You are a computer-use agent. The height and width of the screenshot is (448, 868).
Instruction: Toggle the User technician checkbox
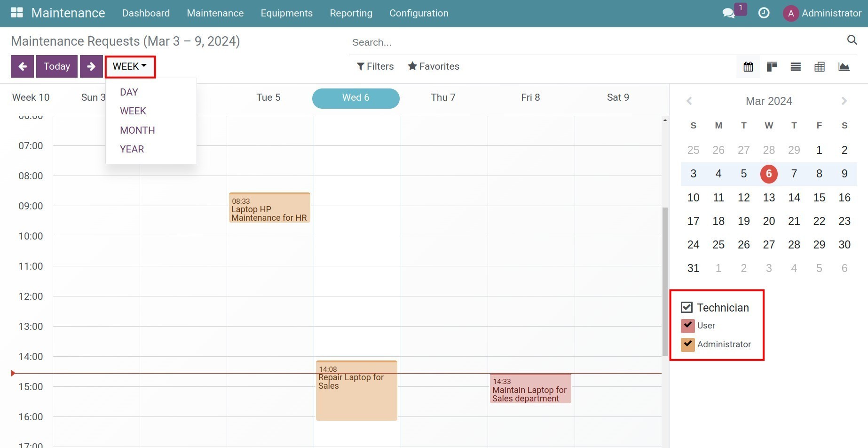coord(687,326)
